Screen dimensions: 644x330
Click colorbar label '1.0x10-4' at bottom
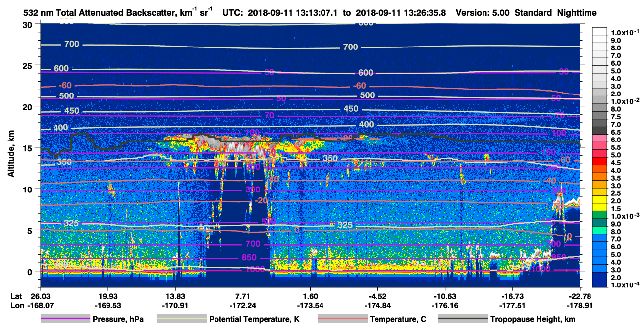(624, 285)
